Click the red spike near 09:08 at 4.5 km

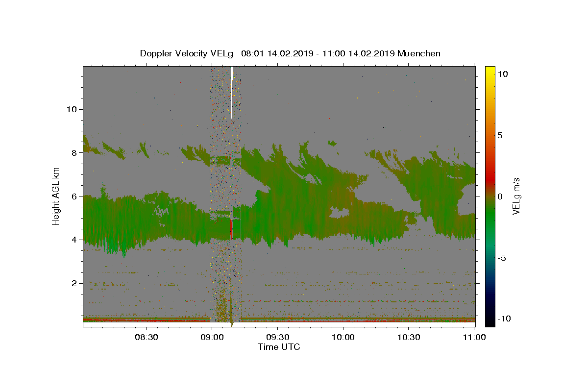pos(231,229)
